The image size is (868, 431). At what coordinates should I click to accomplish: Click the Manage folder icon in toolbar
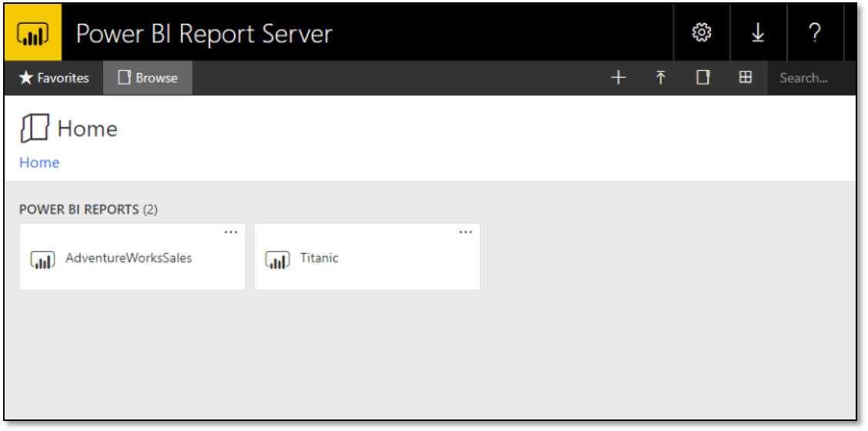pos(703,78)
